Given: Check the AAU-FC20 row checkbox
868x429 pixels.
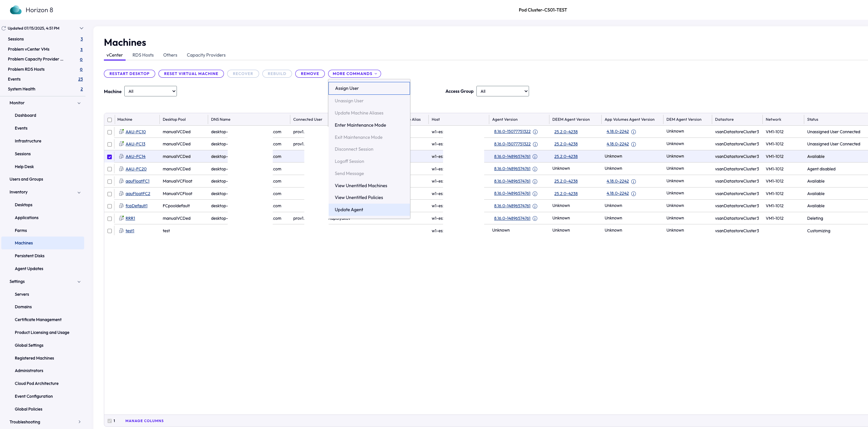Looking at the screenshot, I should [x=109, y=169].
